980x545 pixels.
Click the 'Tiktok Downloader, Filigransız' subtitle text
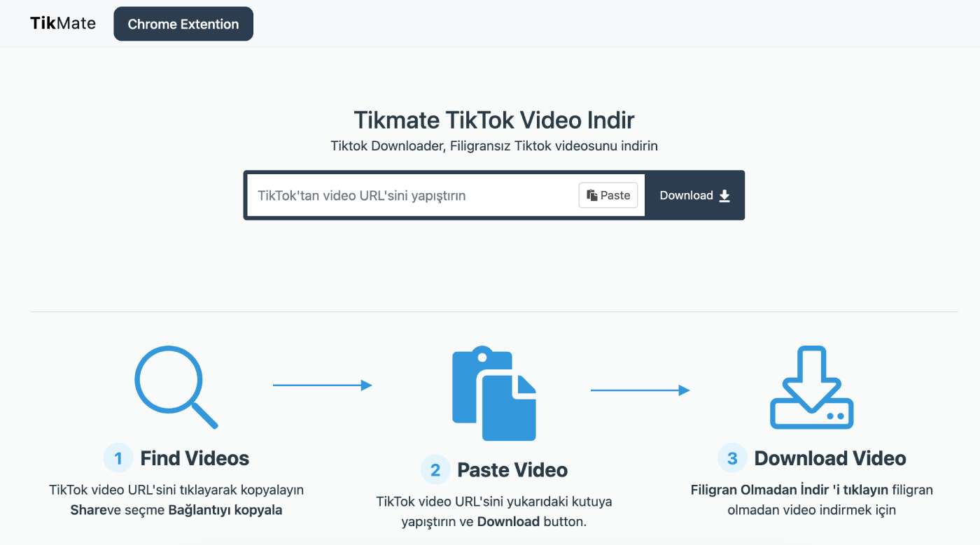point(420,146)
